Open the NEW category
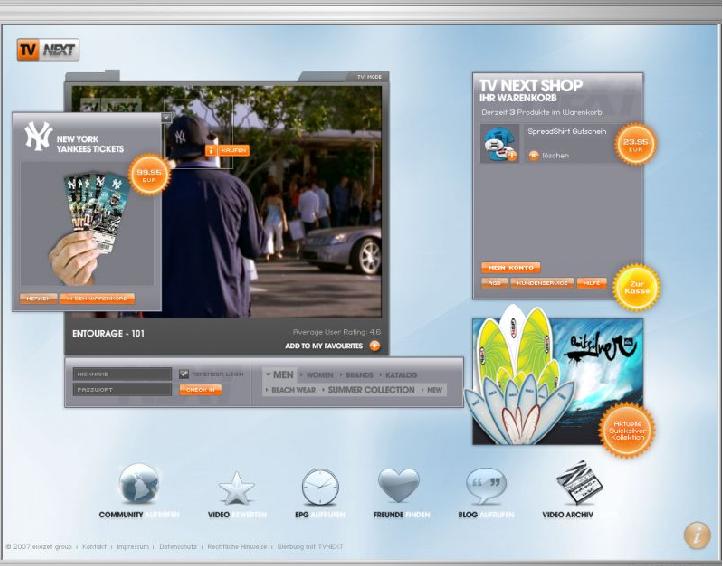The height and width of the screenshot is (566, 723). click(x=434, y=390)
